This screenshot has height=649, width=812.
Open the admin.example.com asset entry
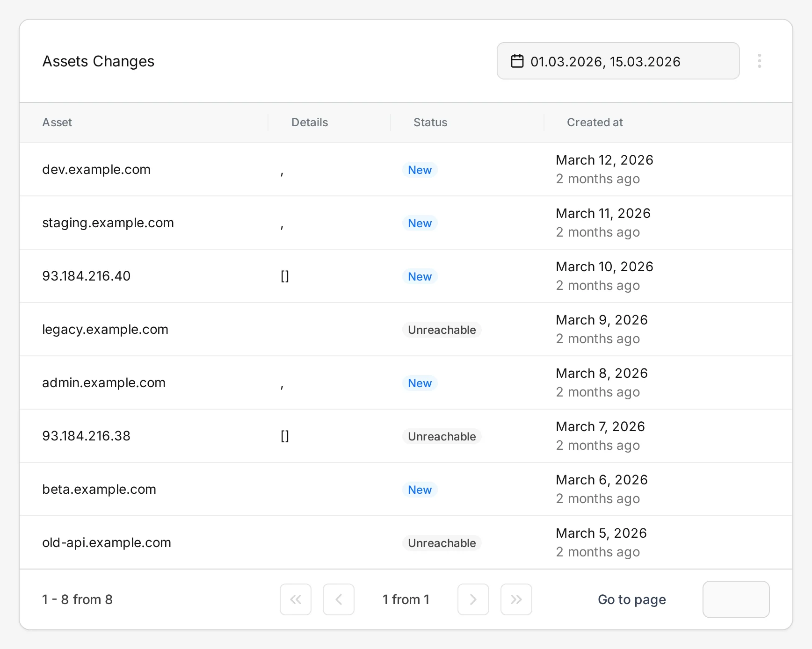point(103,382)
